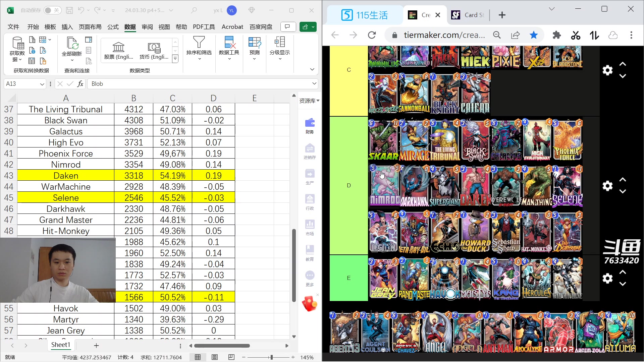The height and width of the screenshot is (362, 644).
Task: Open Data Tools (数据工具)
Action: (229, 48)
